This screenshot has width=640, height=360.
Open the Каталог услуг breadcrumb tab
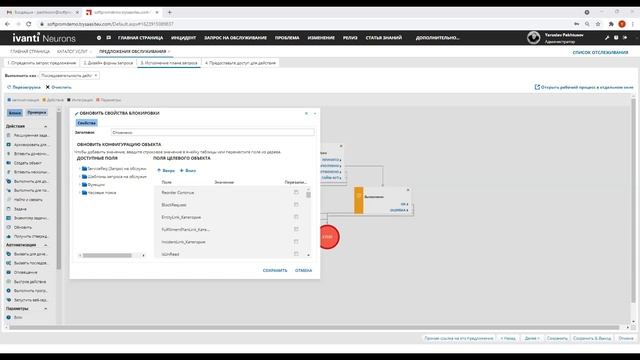(72, 51)
